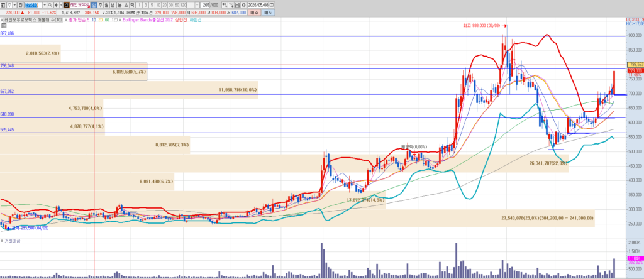
Task: Click the '관' watchlist button
Action: (x=21, y=5)
